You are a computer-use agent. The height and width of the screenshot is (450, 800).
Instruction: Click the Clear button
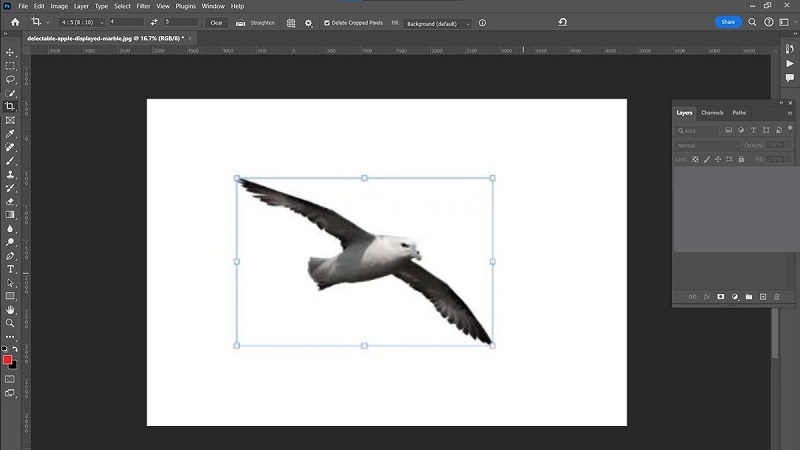point(216,22)
